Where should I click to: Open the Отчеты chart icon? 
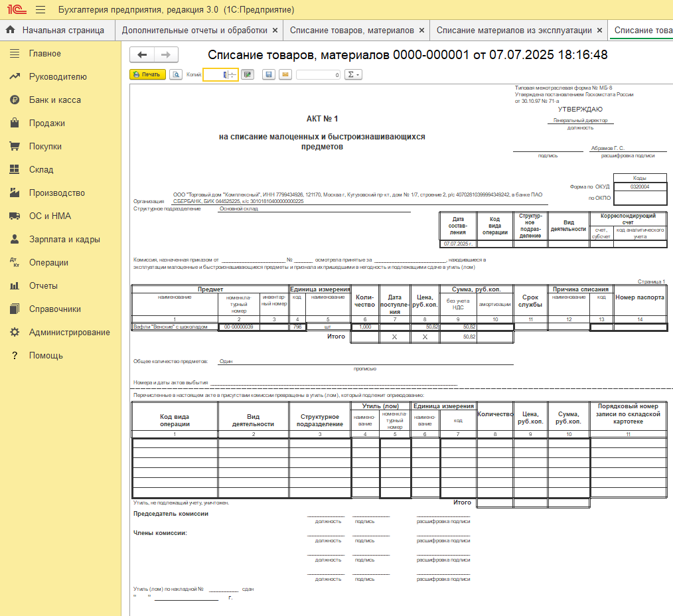(15, 286)
